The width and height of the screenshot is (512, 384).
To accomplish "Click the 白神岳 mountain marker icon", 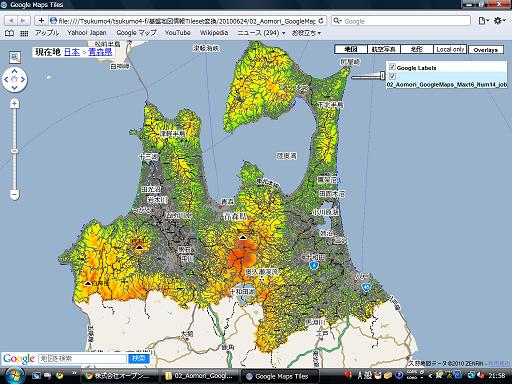I will (x=88, y=283).
